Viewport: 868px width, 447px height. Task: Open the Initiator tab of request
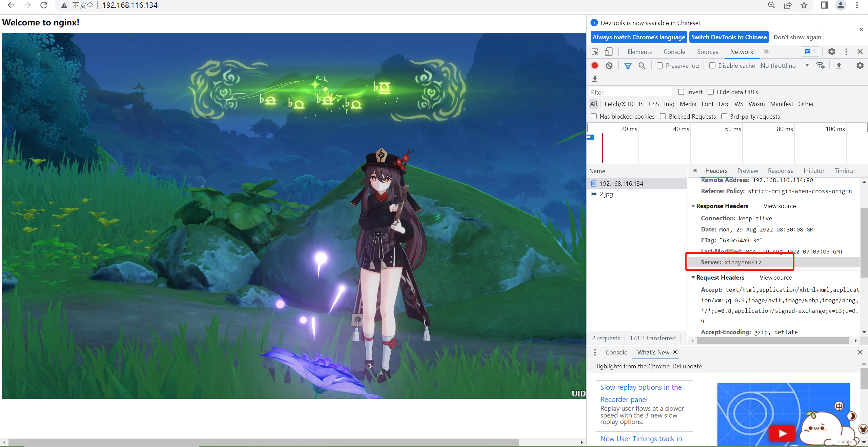814,170
